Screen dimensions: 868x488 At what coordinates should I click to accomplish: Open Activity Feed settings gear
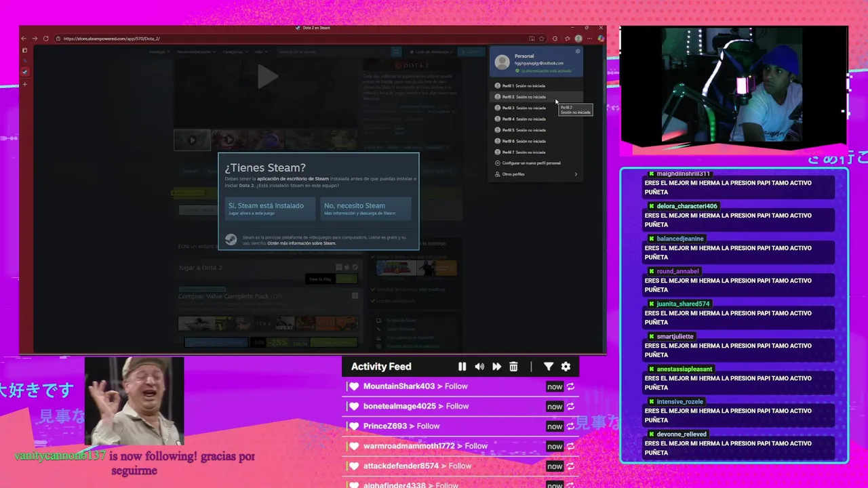(566, 367)
